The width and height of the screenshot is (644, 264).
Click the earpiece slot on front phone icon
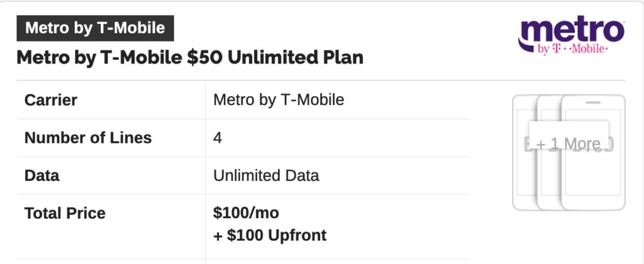pos(592,102)
